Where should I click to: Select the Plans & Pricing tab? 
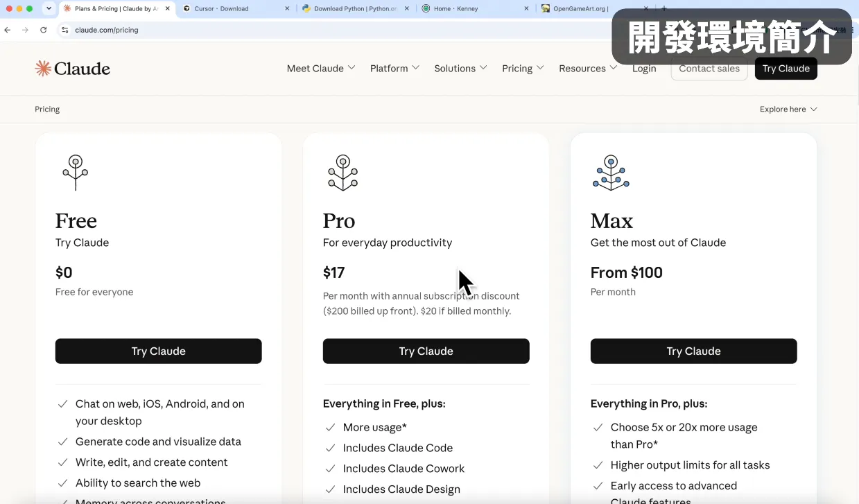pyautogui.click(x=116, y=8)
